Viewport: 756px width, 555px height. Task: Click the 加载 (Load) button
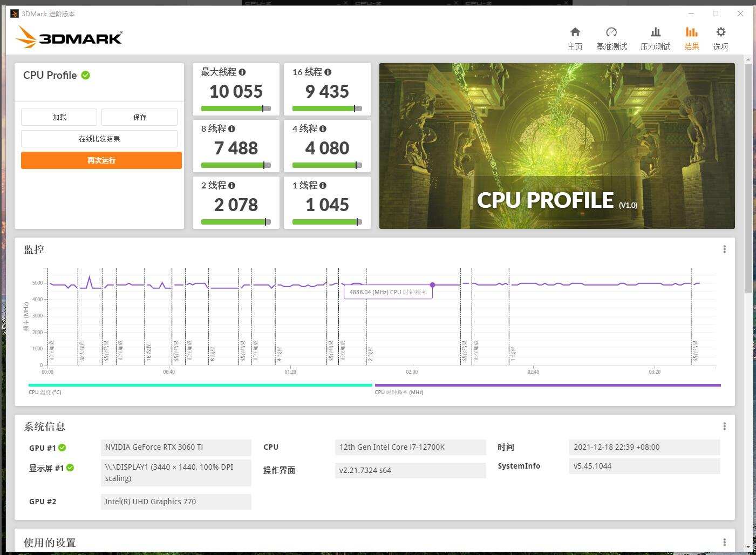tap(59, 117)
